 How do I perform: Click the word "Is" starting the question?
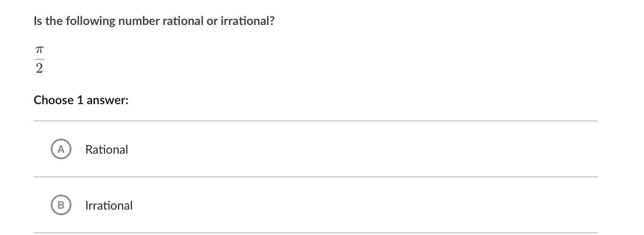click(38, 21)
